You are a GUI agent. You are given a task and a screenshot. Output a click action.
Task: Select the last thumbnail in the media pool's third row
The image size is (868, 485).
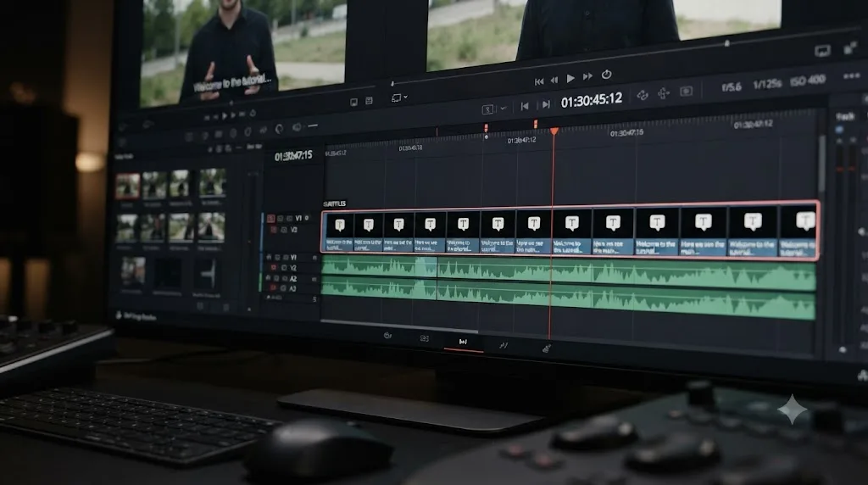[205, 276]
